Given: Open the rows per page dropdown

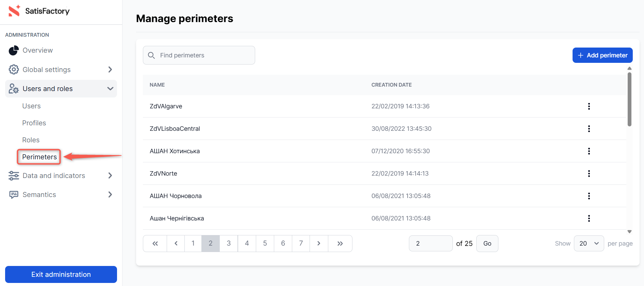Looking at the screenshot, I should tap(589, 244).
